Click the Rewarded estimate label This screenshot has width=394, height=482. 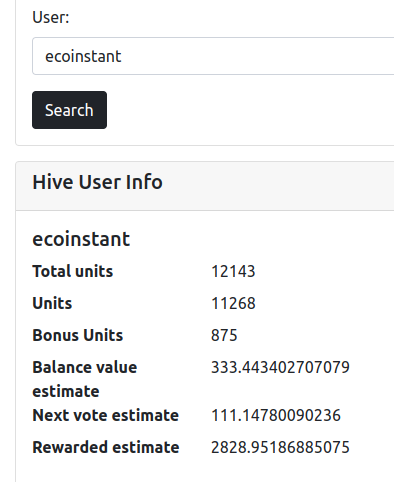pyautogui.click(x=106, y=447)
